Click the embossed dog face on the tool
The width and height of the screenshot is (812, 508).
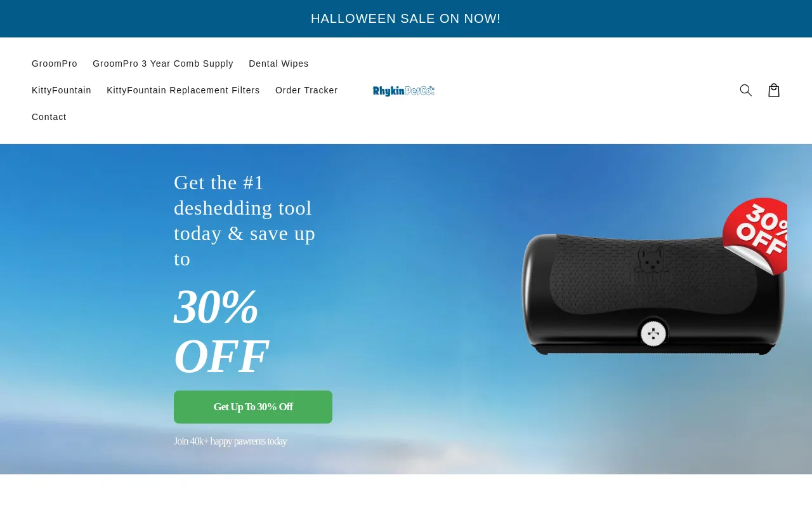pyautogui.click(x=652, y=260)
